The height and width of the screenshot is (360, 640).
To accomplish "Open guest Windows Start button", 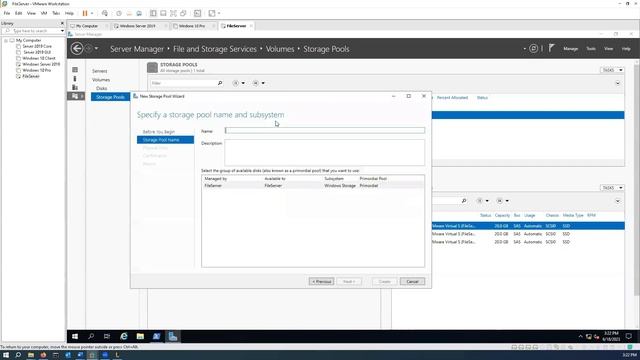I will tap(75, 336).
